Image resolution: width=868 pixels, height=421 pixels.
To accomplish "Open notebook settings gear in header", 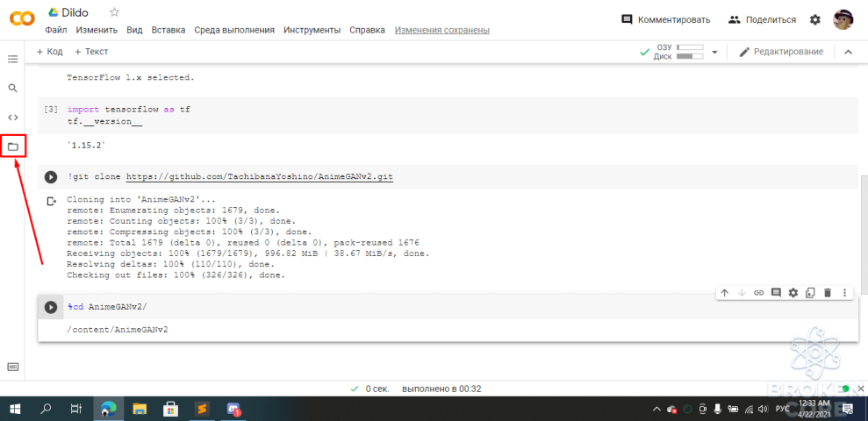I will point(814,20).
